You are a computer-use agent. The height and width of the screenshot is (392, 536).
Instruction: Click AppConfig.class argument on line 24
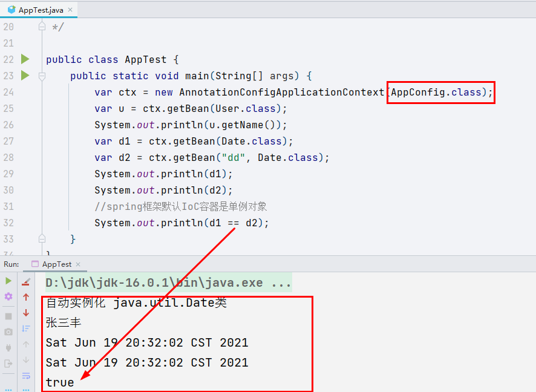(x=436, y=93)
